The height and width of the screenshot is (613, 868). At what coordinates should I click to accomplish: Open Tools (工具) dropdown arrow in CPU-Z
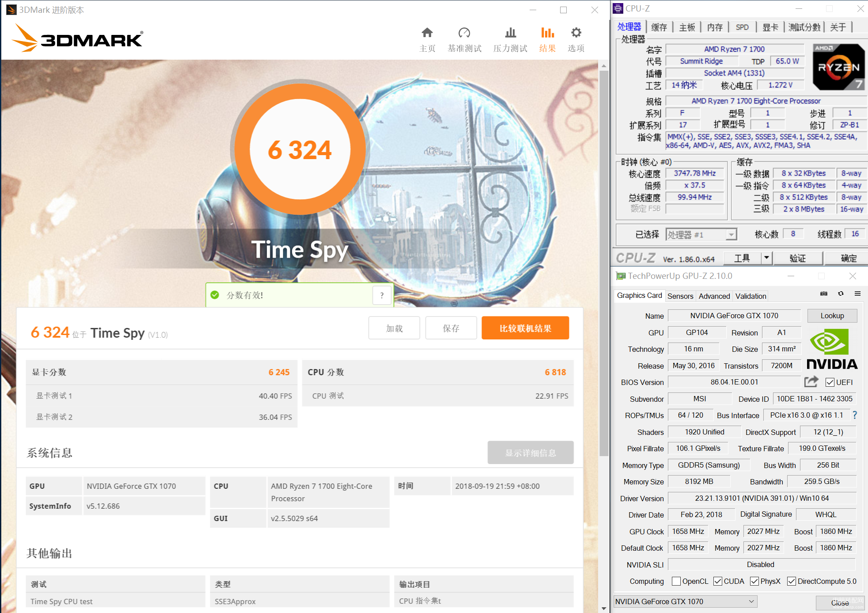coord(766,258)
